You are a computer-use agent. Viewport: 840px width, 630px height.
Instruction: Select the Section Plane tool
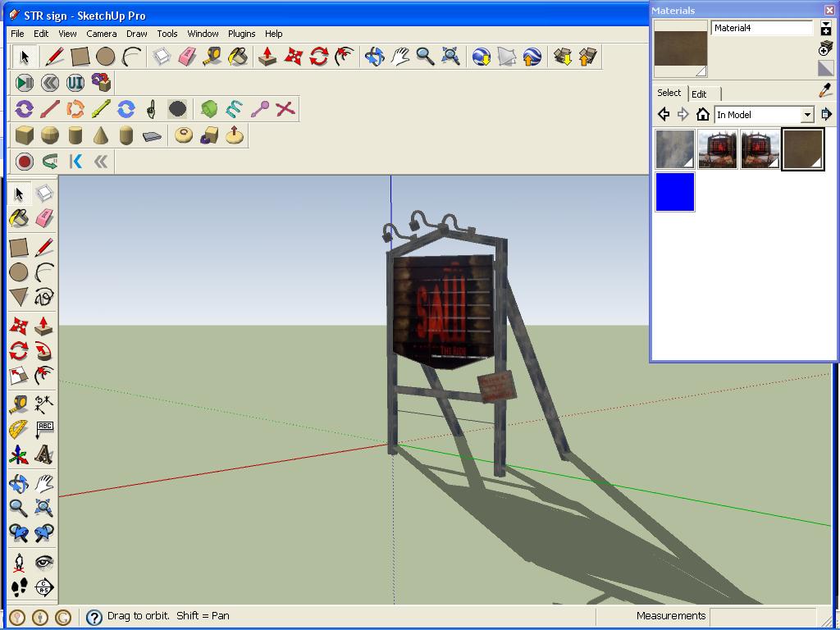point(44,587)
